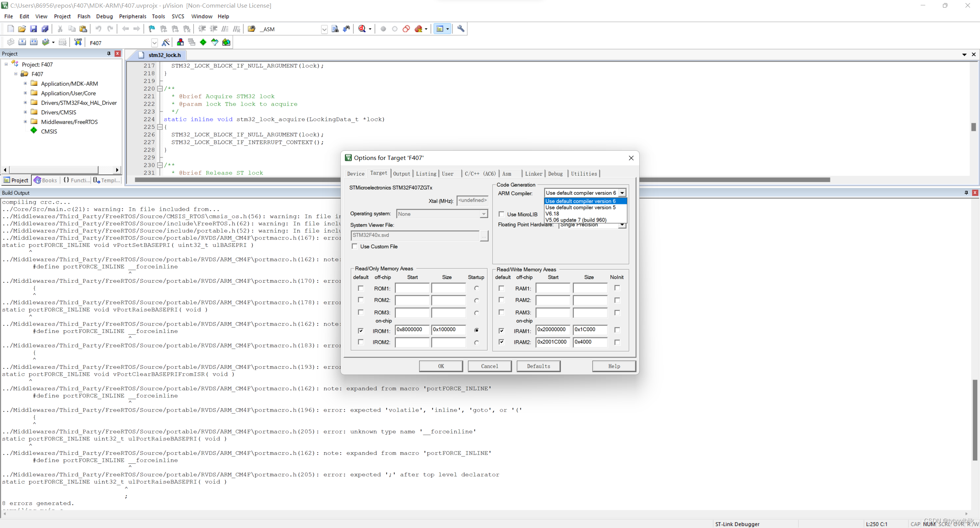Click the Download (LOAD) to flash icon
Screen dimensions: 980x528
[x=78, y=42]
